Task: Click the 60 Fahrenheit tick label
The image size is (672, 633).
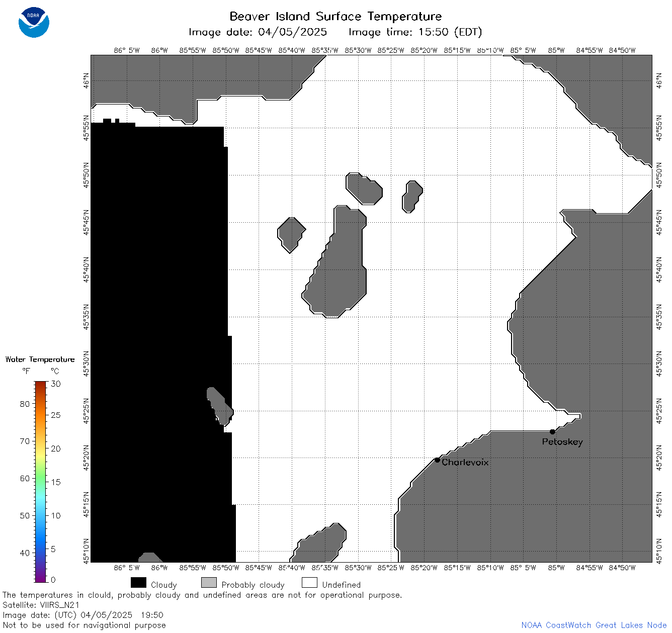Action: (25, 478)
